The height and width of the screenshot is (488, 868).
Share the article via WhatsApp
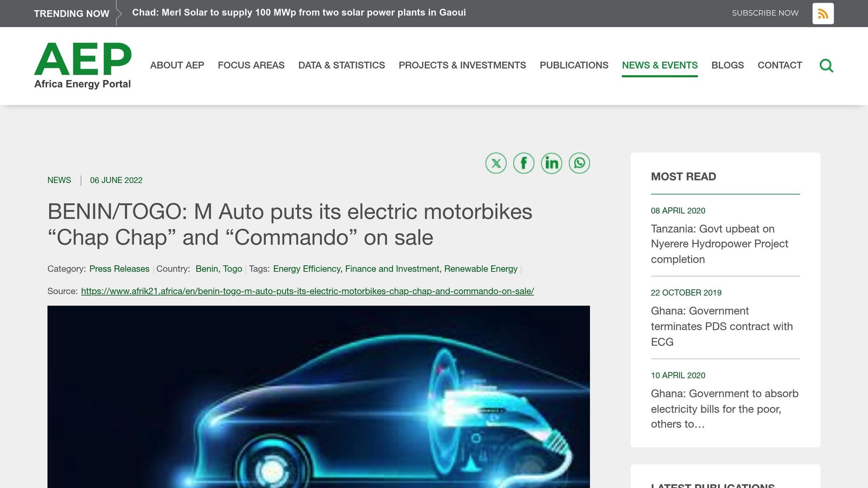[x=580, y=163]
